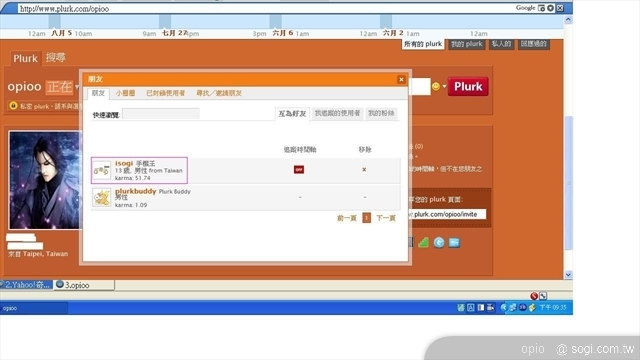640x360 pixels.
Task: Click the page's vertical scrollbar thumb
Action: click(568, 183)
